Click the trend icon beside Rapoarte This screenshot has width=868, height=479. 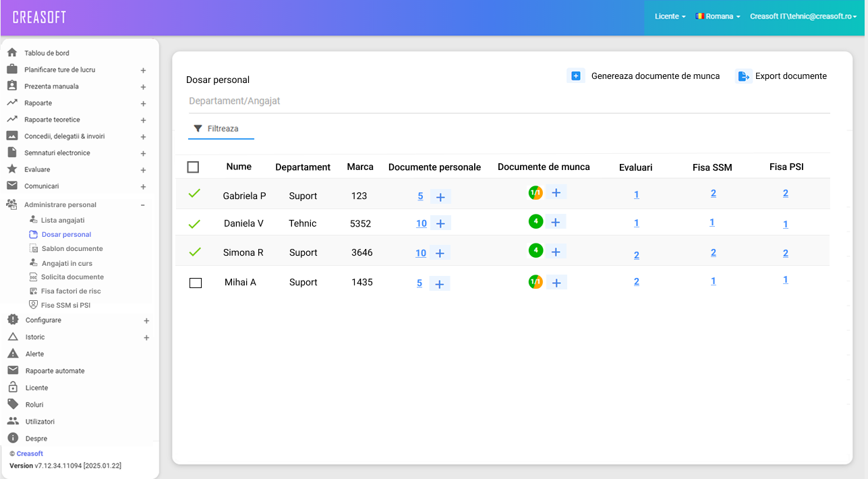pyautogui.click(x=12, y=103)
